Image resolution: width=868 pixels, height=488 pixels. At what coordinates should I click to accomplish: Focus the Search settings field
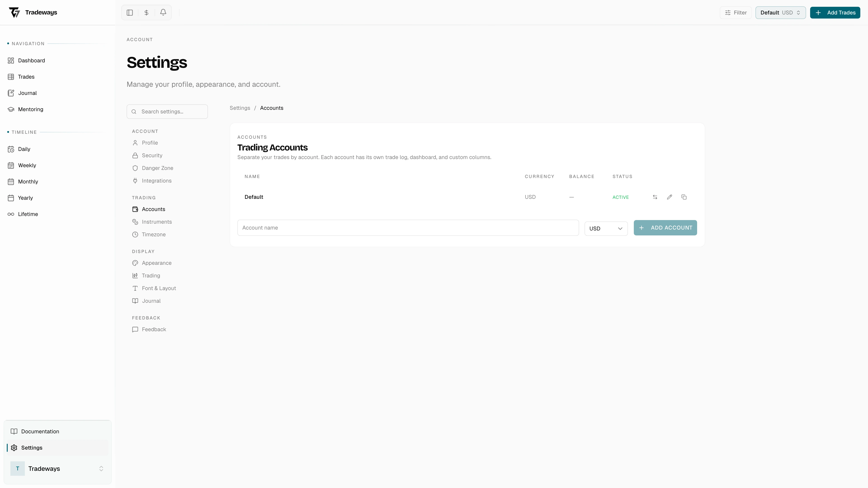pyautogui.click(x=167, y=111)
